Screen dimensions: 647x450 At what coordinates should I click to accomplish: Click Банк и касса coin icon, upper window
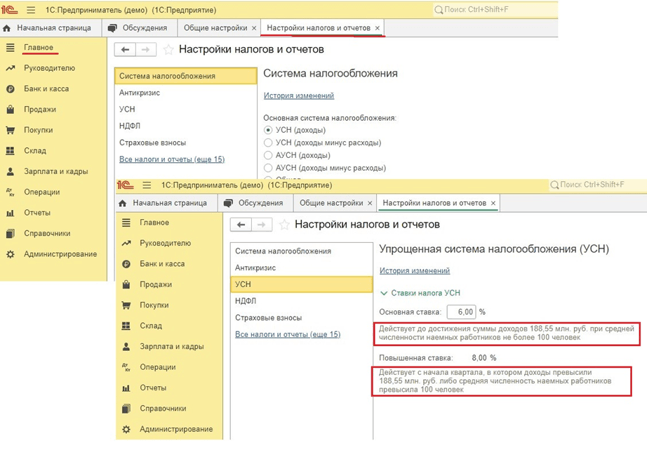tap(10, 89)
